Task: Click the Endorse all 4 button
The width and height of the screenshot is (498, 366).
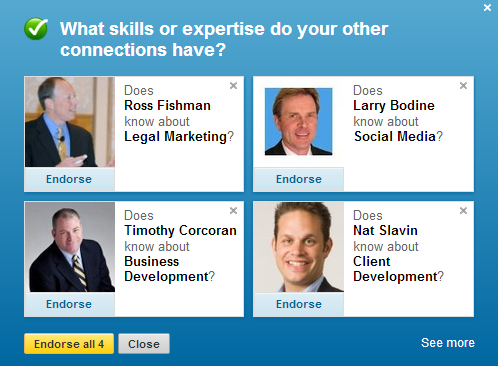Action: tap(69, 344)
